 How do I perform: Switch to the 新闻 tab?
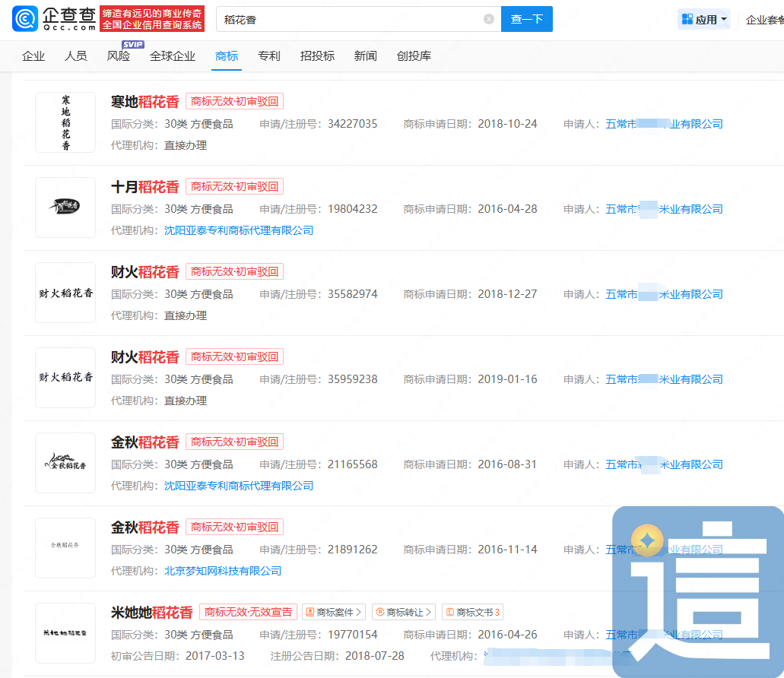pos(366,56)
